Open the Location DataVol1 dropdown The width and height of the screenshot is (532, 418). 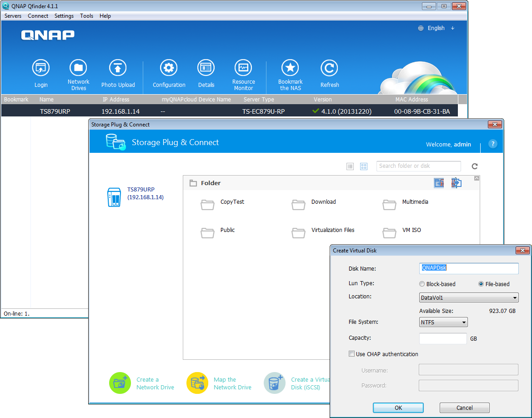[469, 297]
